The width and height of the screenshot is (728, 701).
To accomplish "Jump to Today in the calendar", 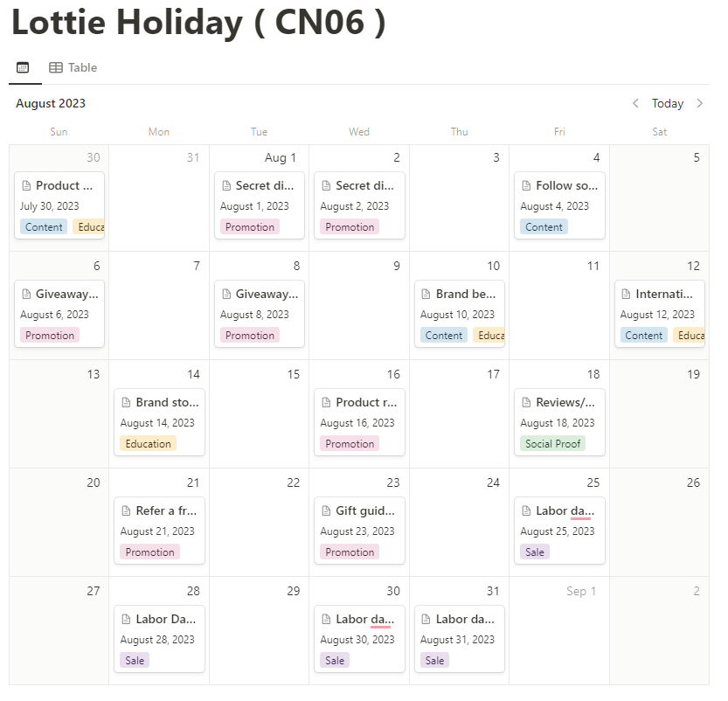I will 668,103.
